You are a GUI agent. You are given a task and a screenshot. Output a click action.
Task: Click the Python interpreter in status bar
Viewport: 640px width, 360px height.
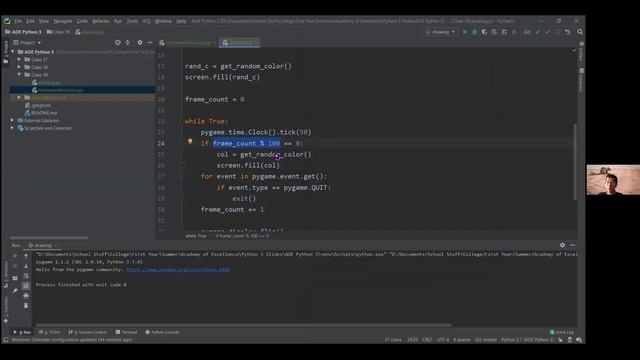pos(527,340)
